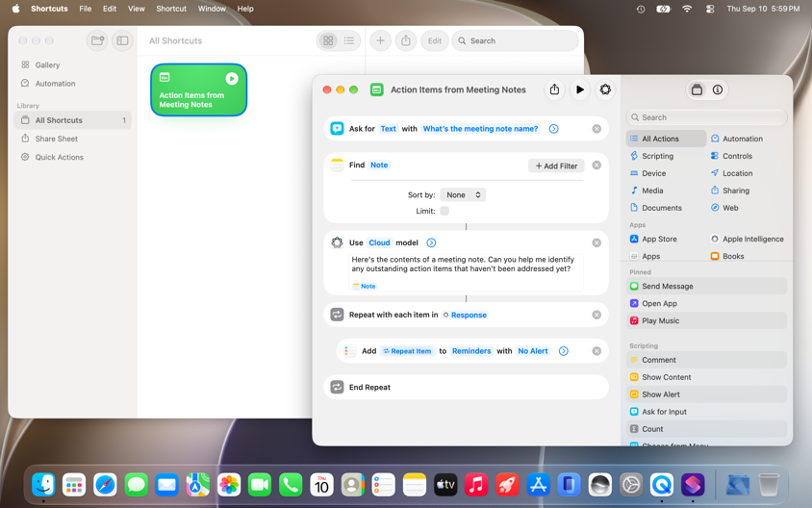Share the Action Items shortcut in editor
Screen dimensions: 812x508
[x=554, y=89]
